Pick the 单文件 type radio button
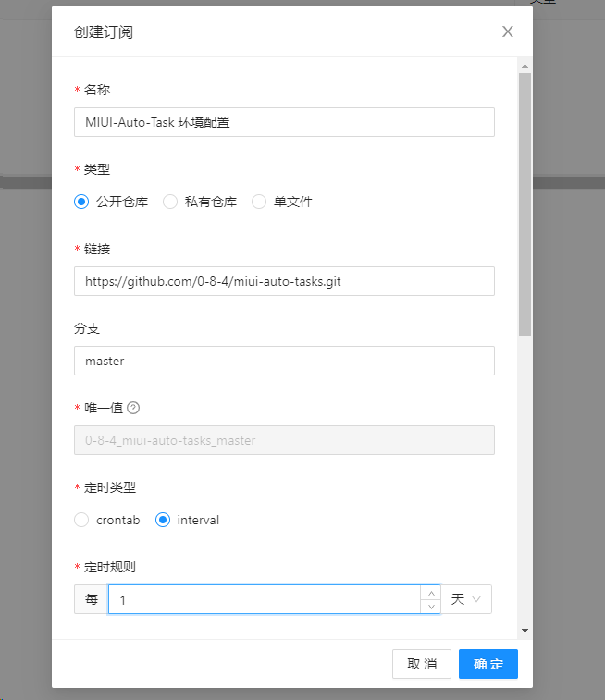The width and height of the screenshot is (605, 700). coord(259,202)
